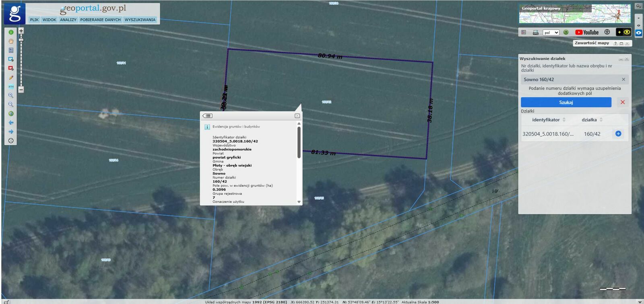
Task: Open the WYSZUKIWANIA menu
Action: (140, 20)
